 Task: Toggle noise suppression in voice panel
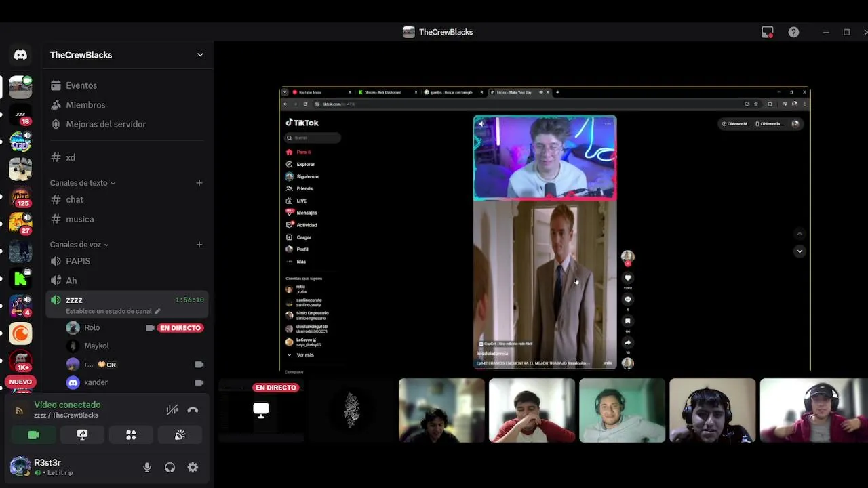pyautogui.click(x=172, y=409)
